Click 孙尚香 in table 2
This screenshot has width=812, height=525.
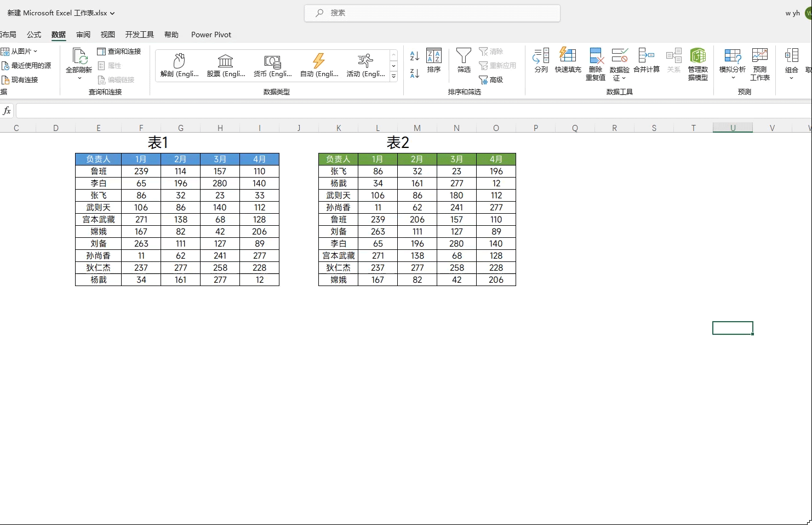[338, 207]
